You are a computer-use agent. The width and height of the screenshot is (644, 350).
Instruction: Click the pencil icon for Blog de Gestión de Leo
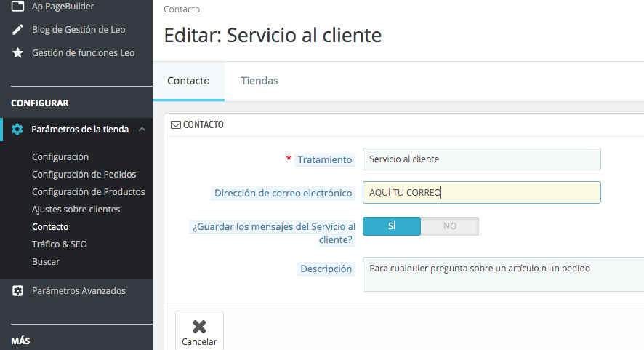coord(17,30)
